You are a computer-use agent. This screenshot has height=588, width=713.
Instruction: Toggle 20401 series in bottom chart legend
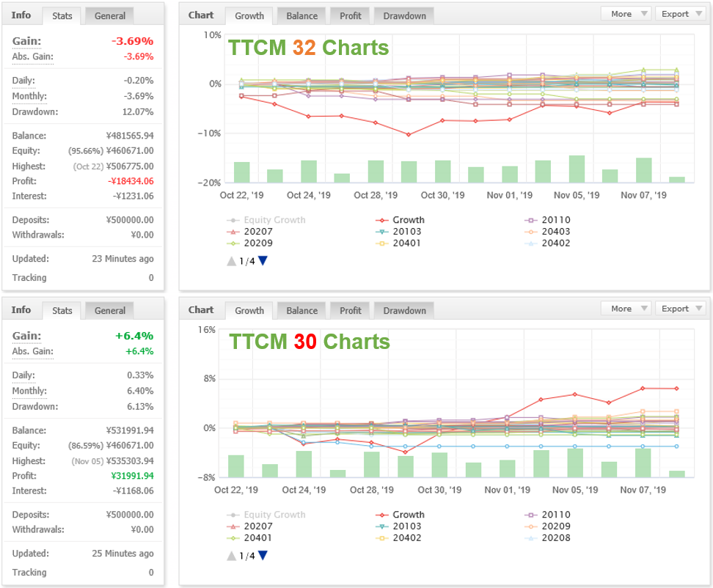(x=249, y=537)
